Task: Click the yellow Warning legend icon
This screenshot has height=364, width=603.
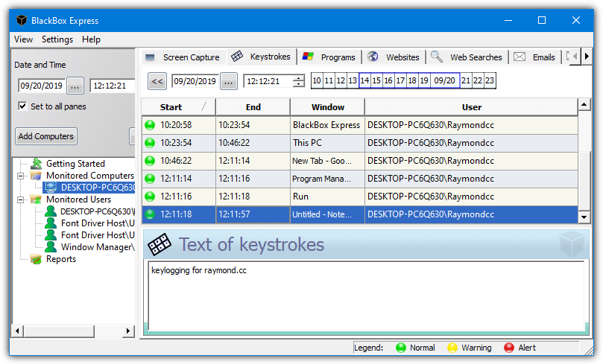Action: tap(452, 348)
